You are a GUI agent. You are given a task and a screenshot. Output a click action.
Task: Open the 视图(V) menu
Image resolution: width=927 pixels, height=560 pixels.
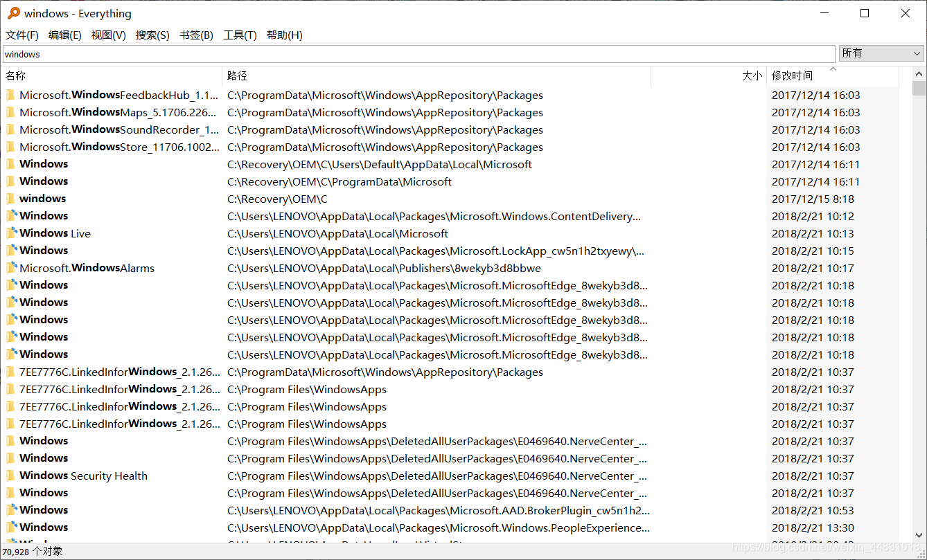109,35
